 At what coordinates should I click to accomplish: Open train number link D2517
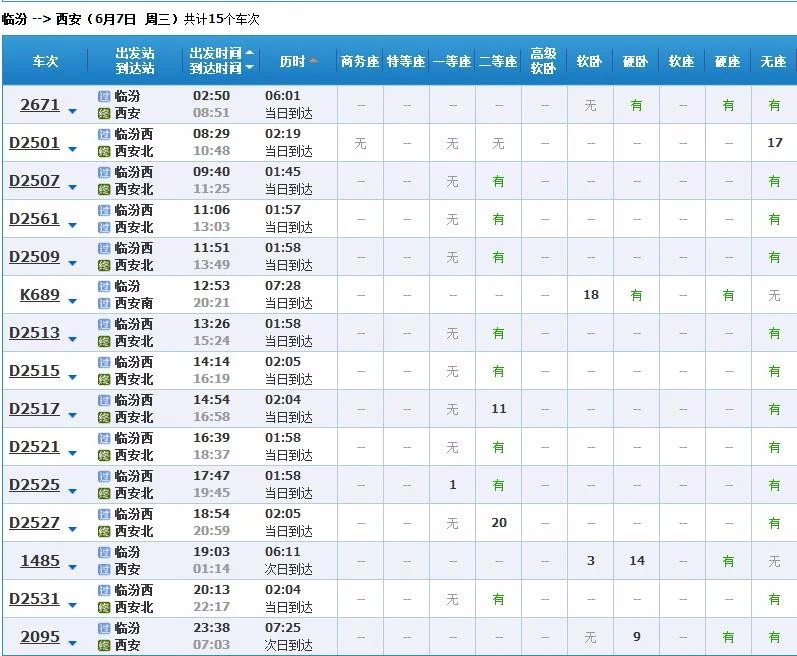[x=35, y=408]
